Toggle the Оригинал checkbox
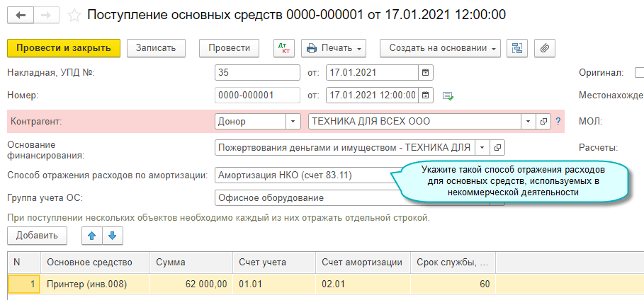 click(640, 73)
